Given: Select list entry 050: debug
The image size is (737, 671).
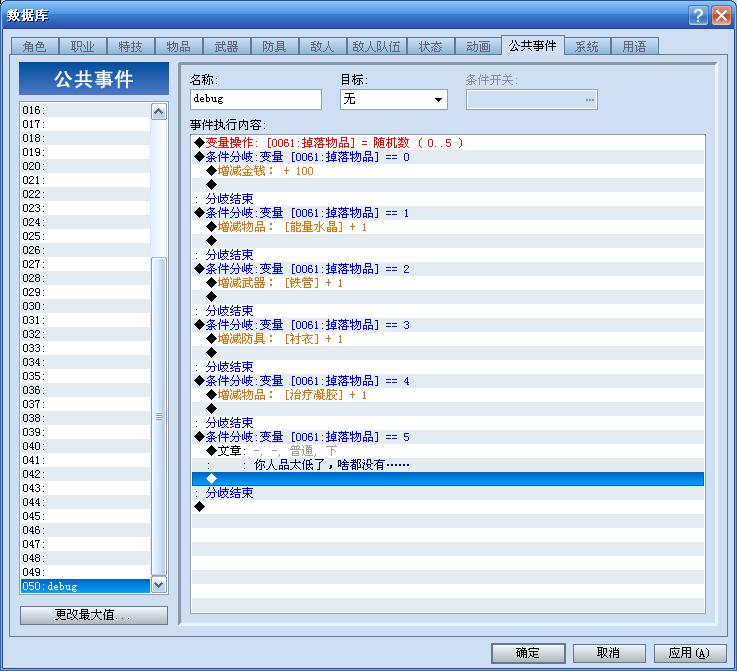Looking at the screenshot, I should (86, 586).
